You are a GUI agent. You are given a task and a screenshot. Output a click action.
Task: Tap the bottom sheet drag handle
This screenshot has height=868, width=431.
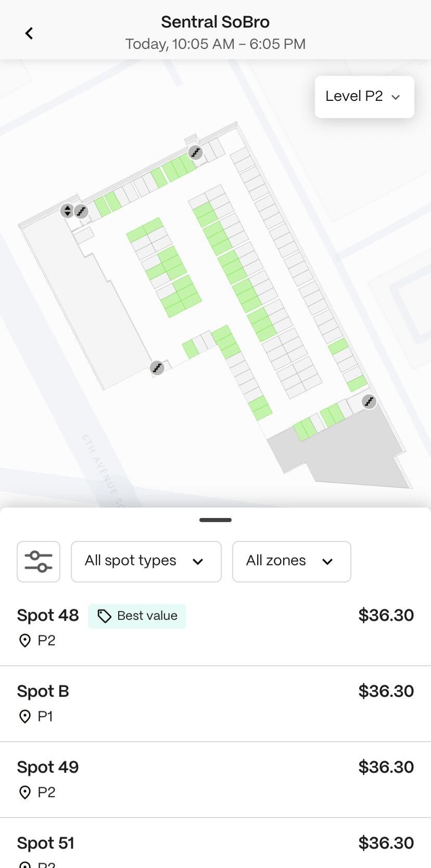(x=215, y=520)
